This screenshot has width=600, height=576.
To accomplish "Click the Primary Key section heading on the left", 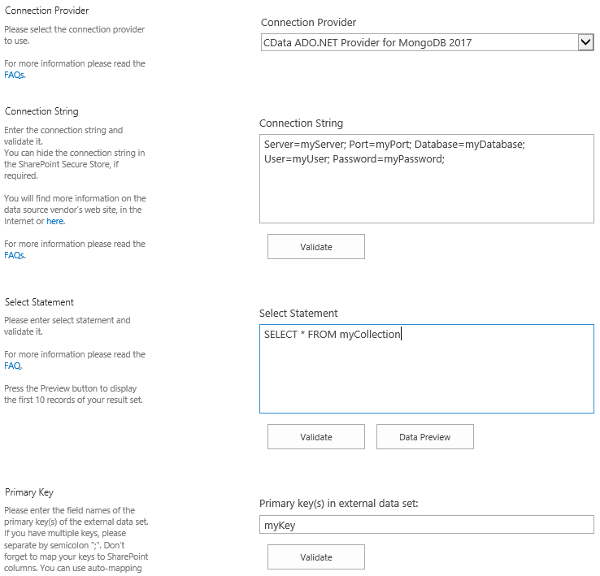I will pos(29,492).
